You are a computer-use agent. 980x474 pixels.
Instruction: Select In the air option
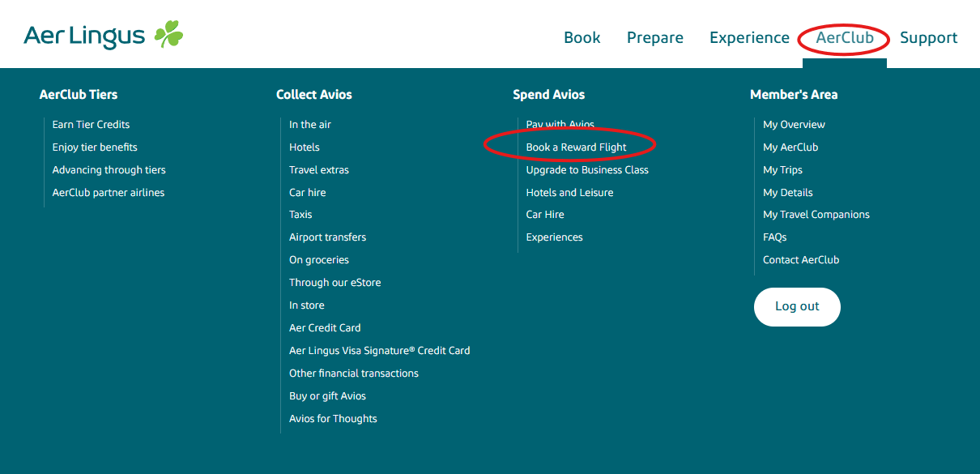[310, 125]
